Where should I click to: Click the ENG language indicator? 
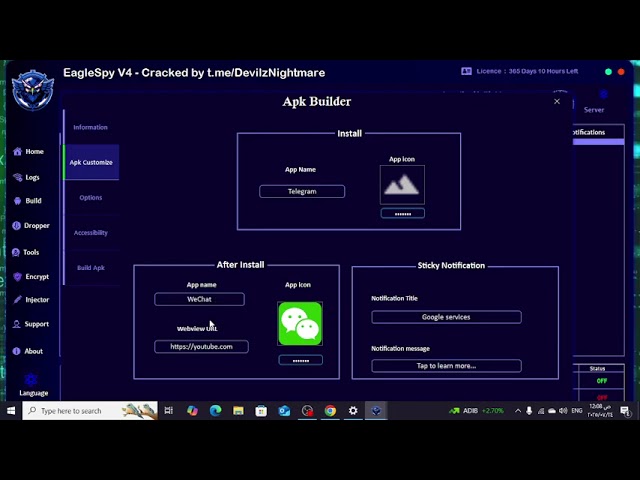point(577,411)
